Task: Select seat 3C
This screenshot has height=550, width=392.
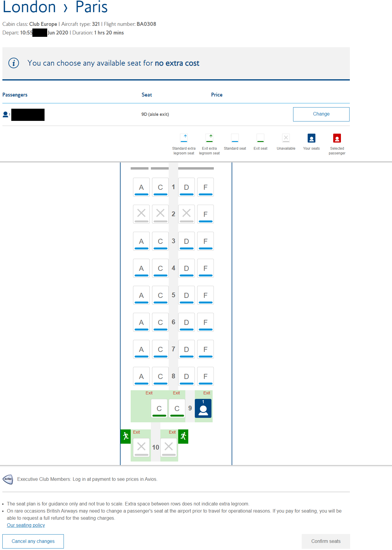Action: [x=160, y=241]
